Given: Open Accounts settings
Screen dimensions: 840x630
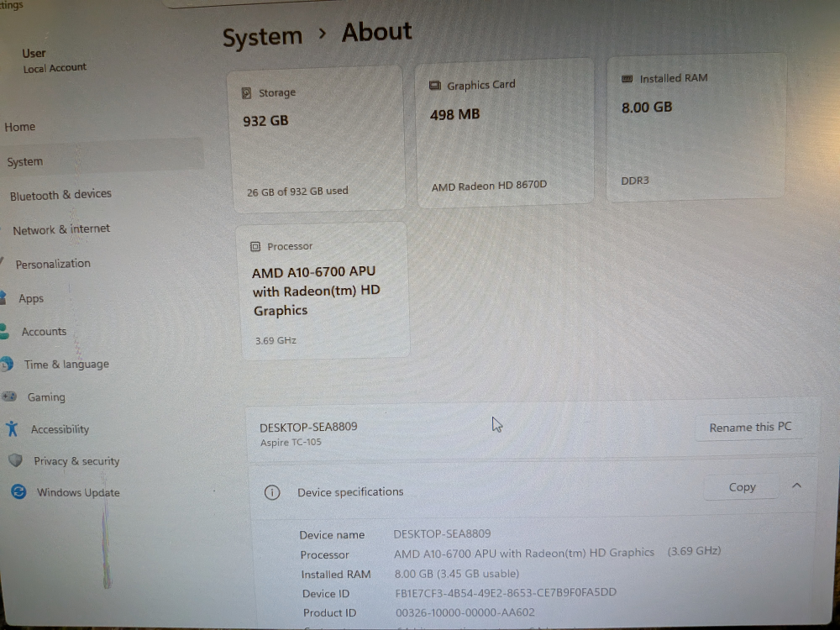Looking at the screenshot, I should [44, 332].
